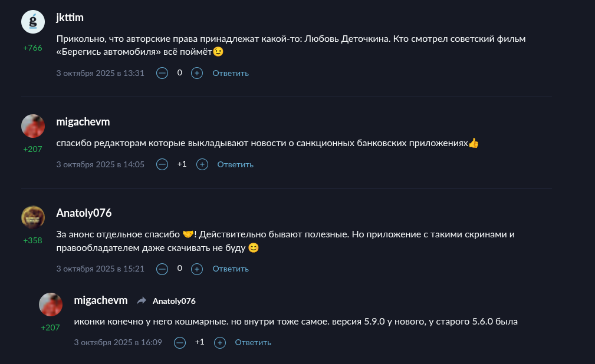Image resolution: width=595 pixels, height=364 pixels.
Task: Upvote migachevm's comment about sanctioned bank apps
Action: point(202,164)
